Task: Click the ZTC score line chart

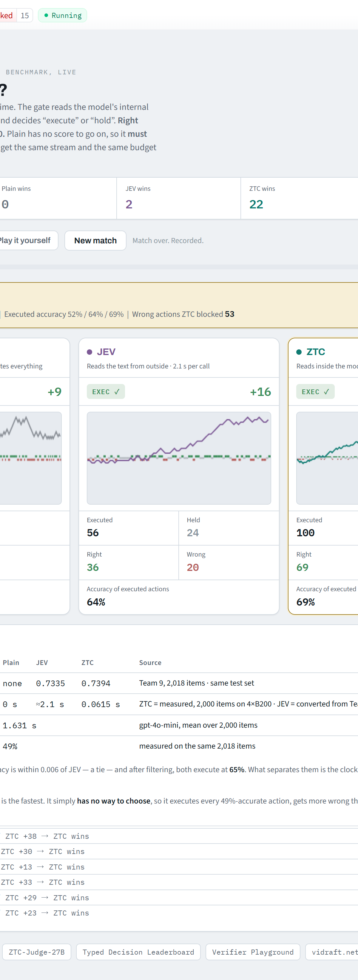Action: point(327,458)
